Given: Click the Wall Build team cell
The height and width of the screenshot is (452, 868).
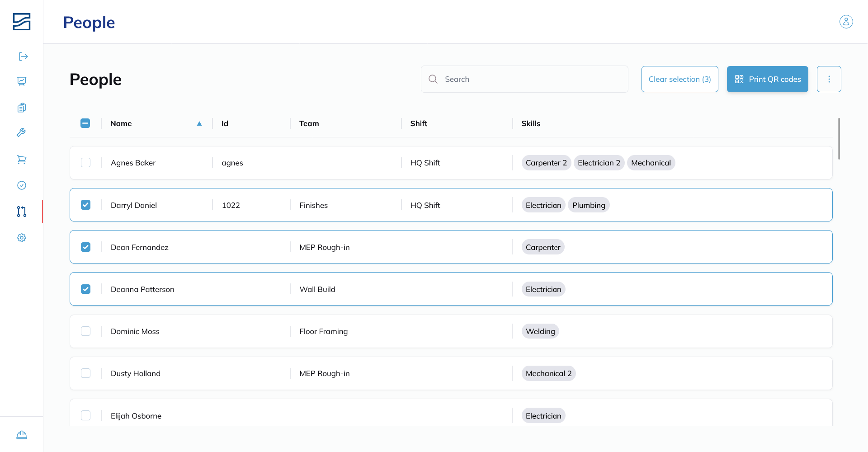Looking at the screenshot, I should pos(317,289).
